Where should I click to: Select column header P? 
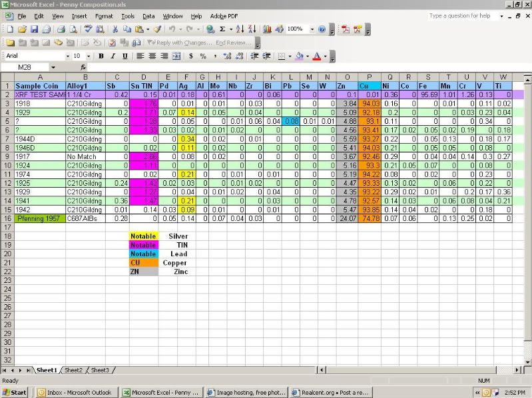[x=369, y=77]
